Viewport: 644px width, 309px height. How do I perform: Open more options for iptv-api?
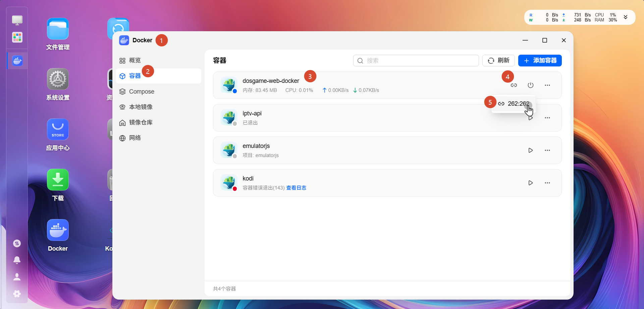[547, 118]
